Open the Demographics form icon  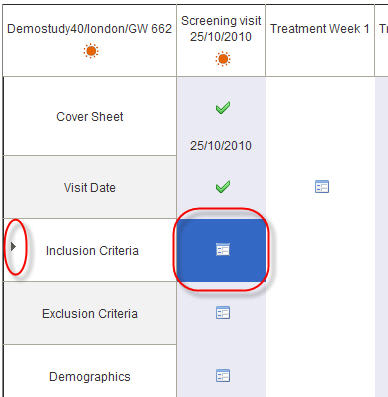[x=223, y=376]
